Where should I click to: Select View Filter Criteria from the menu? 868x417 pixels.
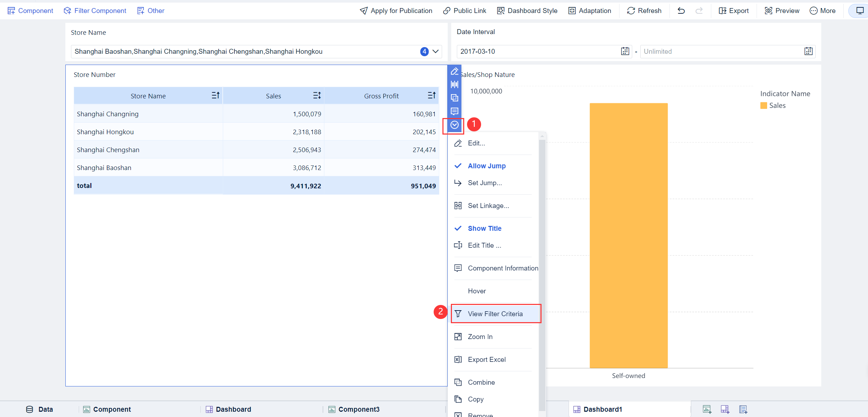click(495, 313)
